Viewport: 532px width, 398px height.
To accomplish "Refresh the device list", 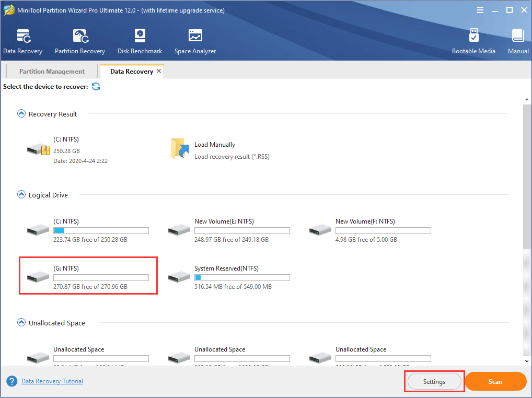I will pyautogui.click(x=96, y=87).
